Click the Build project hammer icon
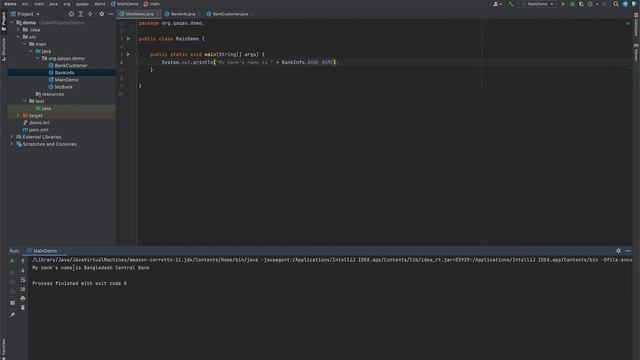Image resolution: width=640 pixels, height=360 pixels. tap(510, 4)
